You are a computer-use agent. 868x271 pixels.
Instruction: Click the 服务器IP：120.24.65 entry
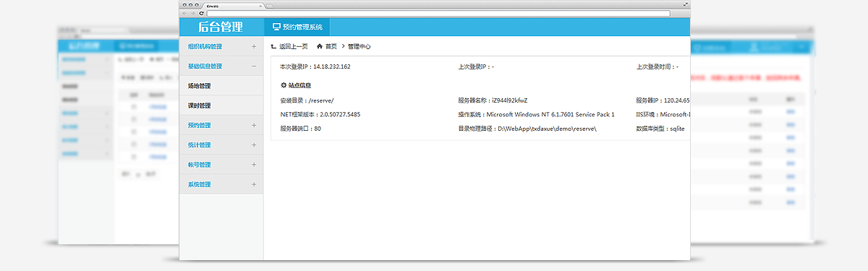(663, 100)
